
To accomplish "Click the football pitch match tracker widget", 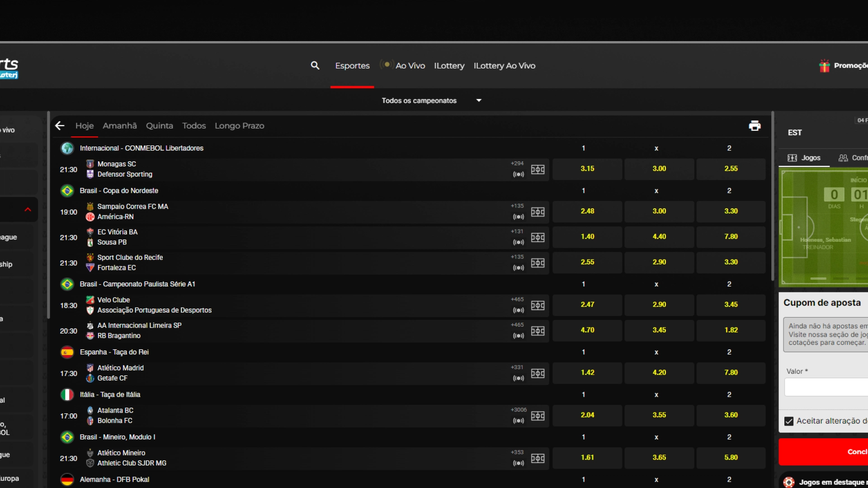I will [824, 228].
